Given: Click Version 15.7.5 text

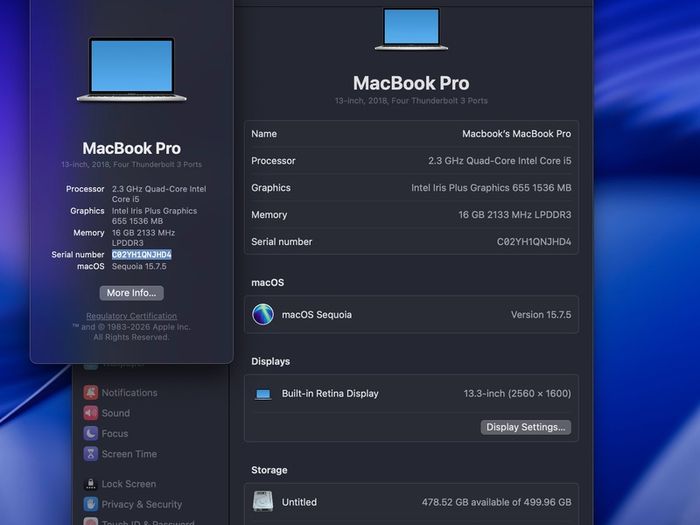Looking at the screenshot, I should (x=541, y=315).
